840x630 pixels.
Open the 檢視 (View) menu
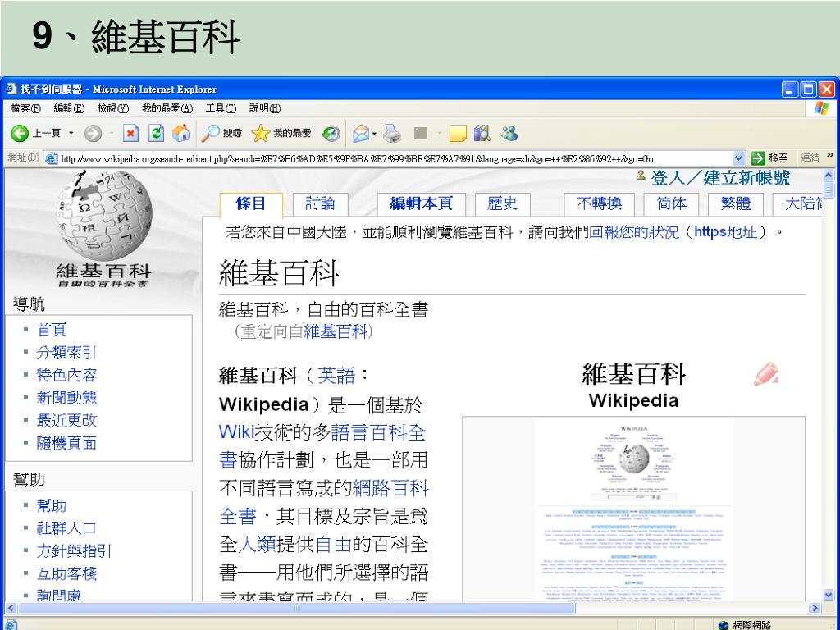pyautogui.click(x=113, y=108)
